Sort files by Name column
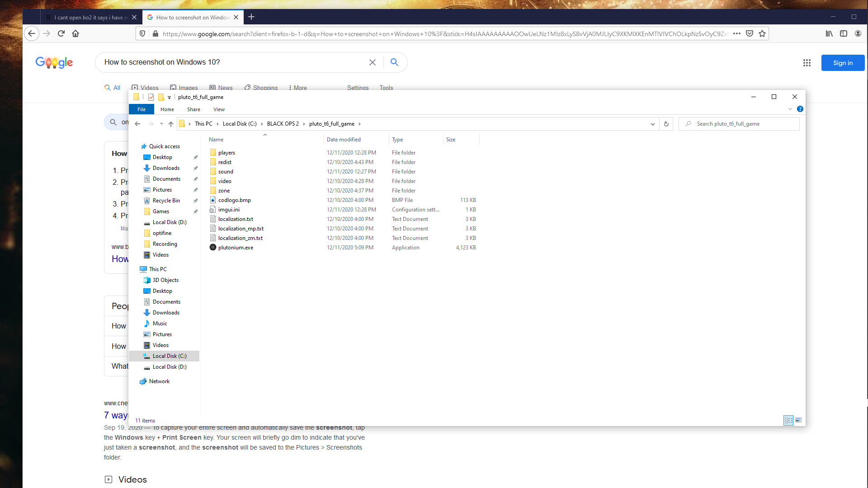Screen dimensions: 868x488 click(x=265, y=140)
